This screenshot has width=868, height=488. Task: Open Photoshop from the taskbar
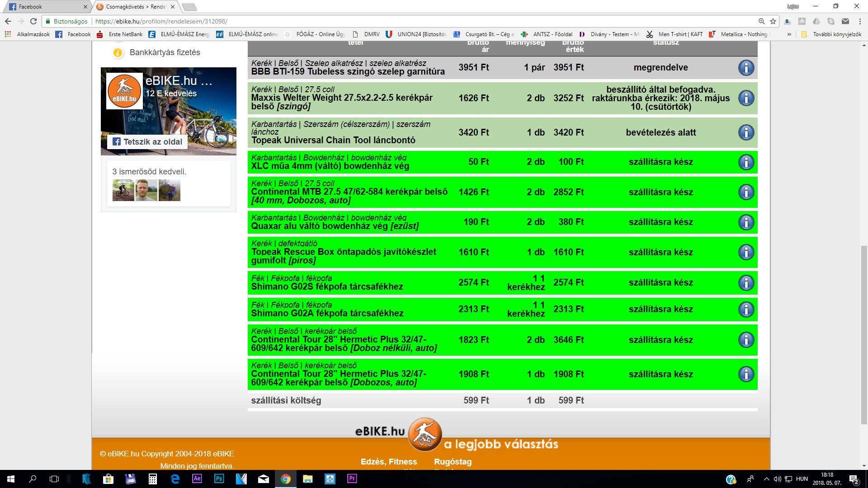[x=219, y=479]
